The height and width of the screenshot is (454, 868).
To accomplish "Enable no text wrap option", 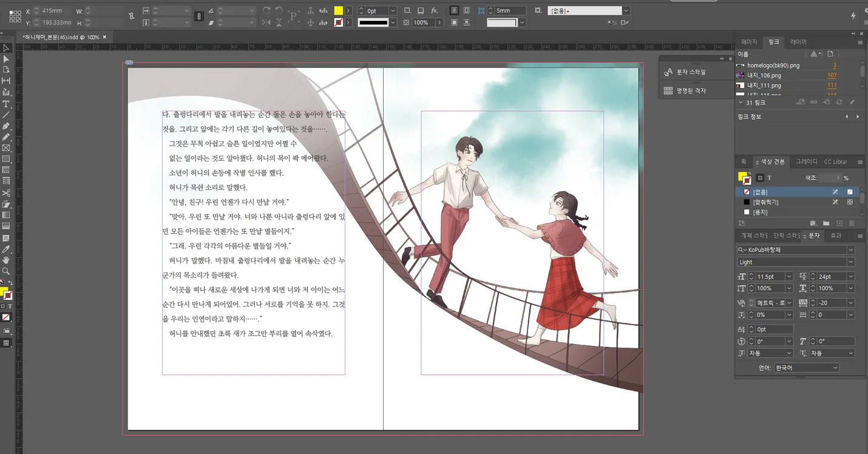I will [455, 11].
